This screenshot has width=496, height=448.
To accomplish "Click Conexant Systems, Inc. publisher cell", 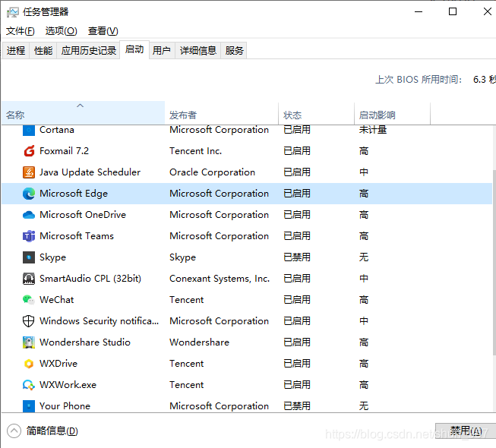I will click(220, 279).
